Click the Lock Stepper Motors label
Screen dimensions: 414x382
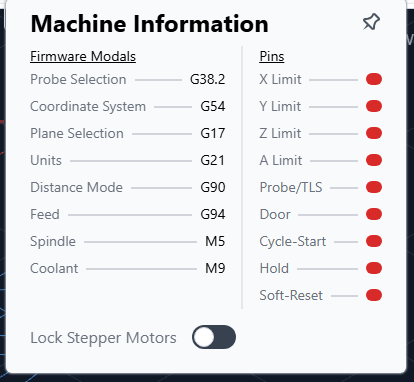[x=103, y=338]
